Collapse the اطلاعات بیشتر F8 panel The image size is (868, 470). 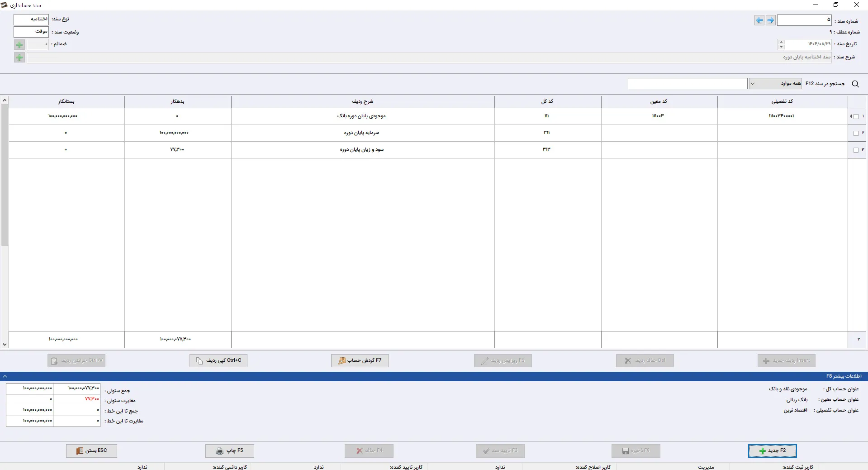click(x=5, y=376)
